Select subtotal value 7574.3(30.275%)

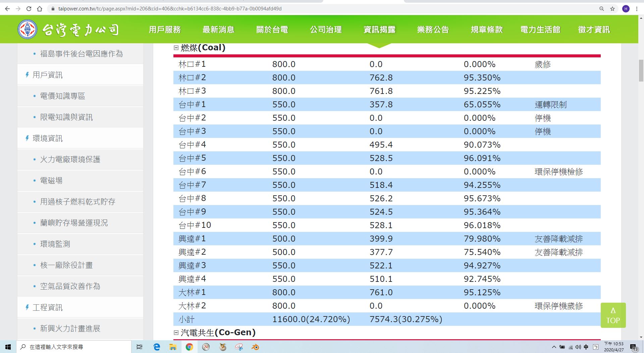406,319
